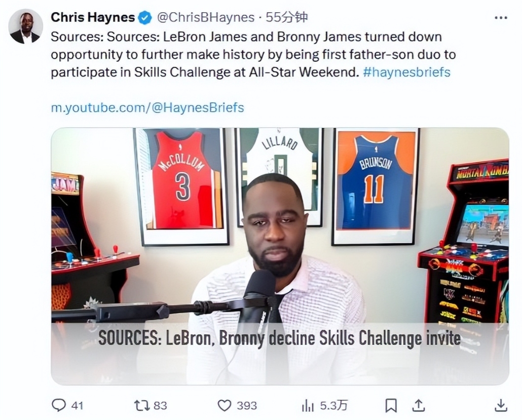
Task: Click the download arrow icon
Action: pyautogui.click(x=501, y=405)
